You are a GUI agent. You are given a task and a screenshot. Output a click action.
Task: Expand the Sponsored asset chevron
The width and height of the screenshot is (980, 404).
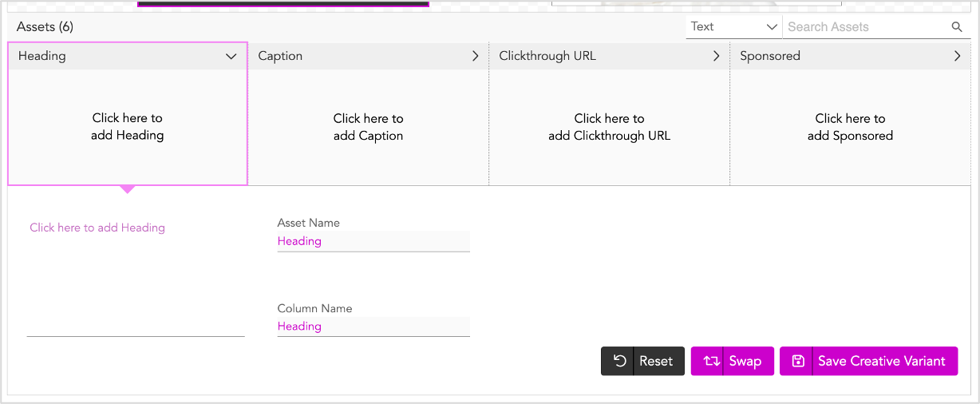coord(958,56)
